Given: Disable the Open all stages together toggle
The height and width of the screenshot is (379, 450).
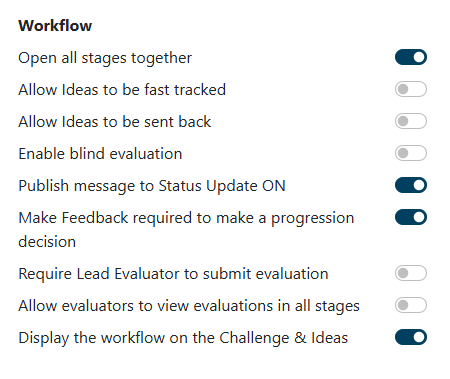Looking at the screenshot, I should tap(411, 57).
